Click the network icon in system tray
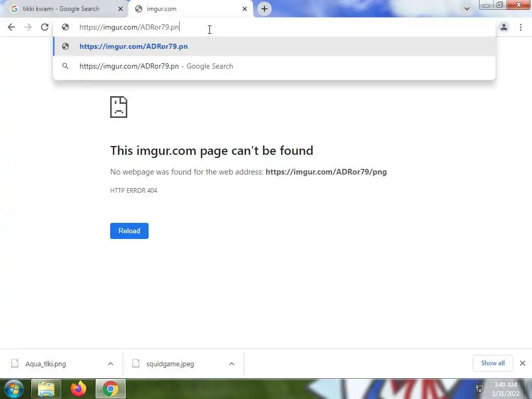This screenshot has width=532, height=399. [x=480, y=389]
